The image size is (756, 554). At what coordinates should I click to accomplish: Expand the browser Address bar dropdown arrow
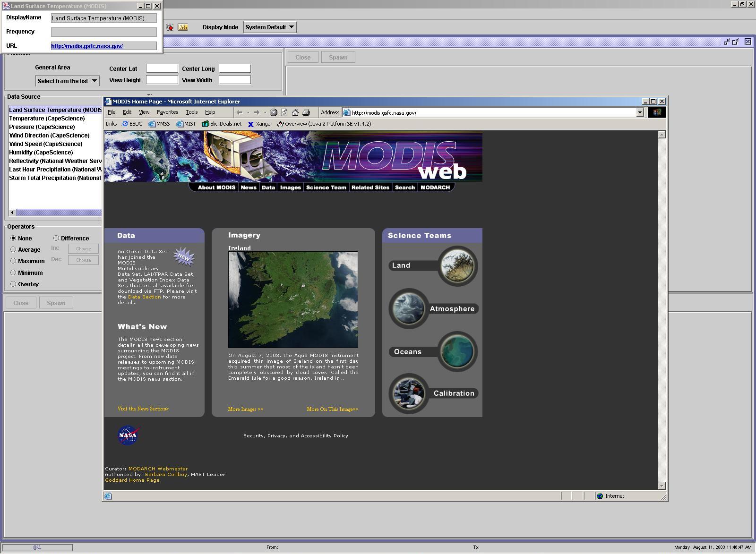[640, 112]
